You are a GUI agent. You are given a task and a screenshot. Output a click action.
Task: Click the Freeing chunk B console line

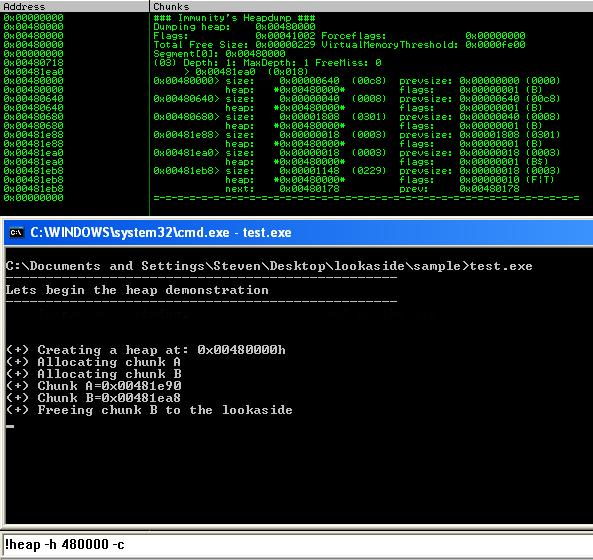149,410
